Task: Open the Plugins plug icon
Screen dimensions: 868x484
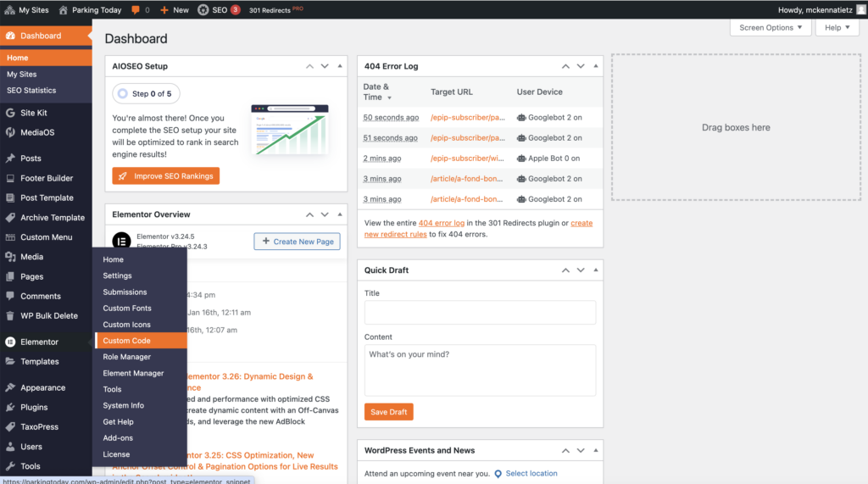Action: (x=10, y=407)
